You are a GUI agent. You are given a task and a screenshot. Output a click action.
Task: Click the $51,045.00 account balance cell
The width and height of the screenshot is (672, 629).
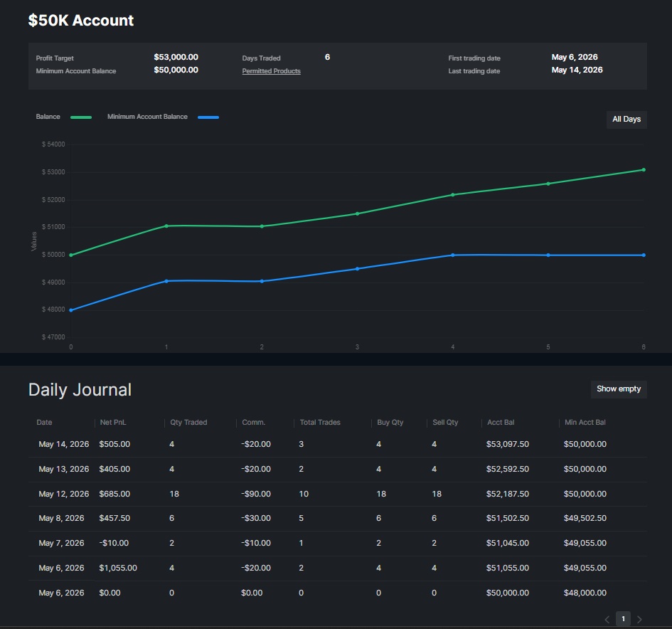(508, 543)
